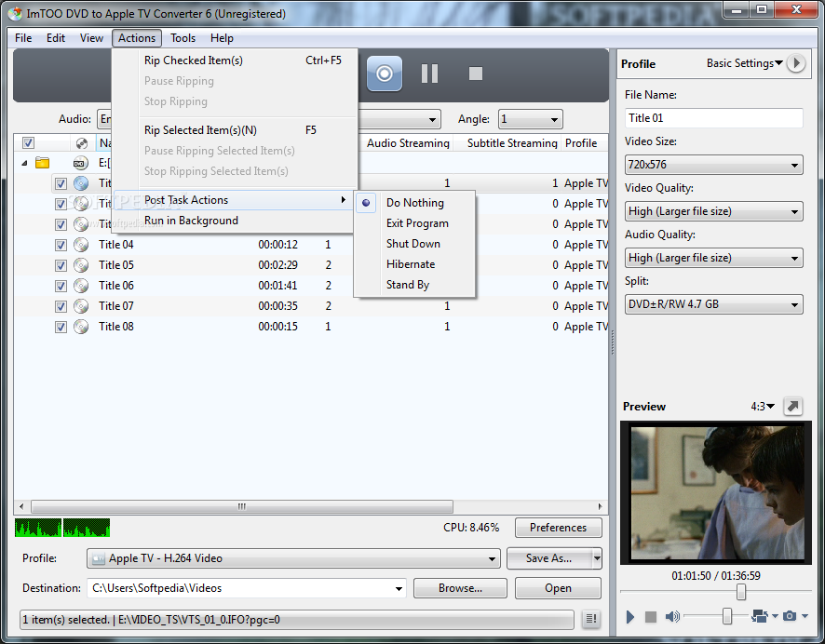
Task: Select the Do Nothing radio option
Action: pyautogui.click(x=414, y=203)
